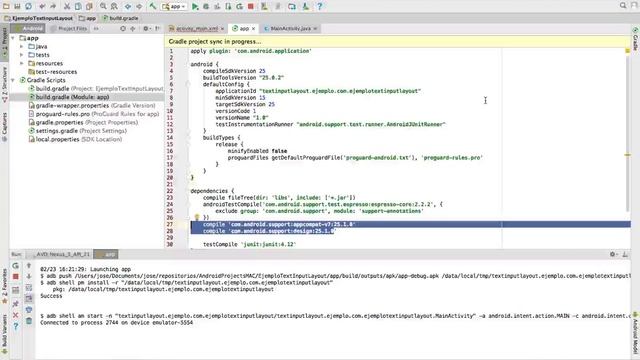
Task: Click EjemploTextInputLayout breadcrumb
Action: pos(39,18)
